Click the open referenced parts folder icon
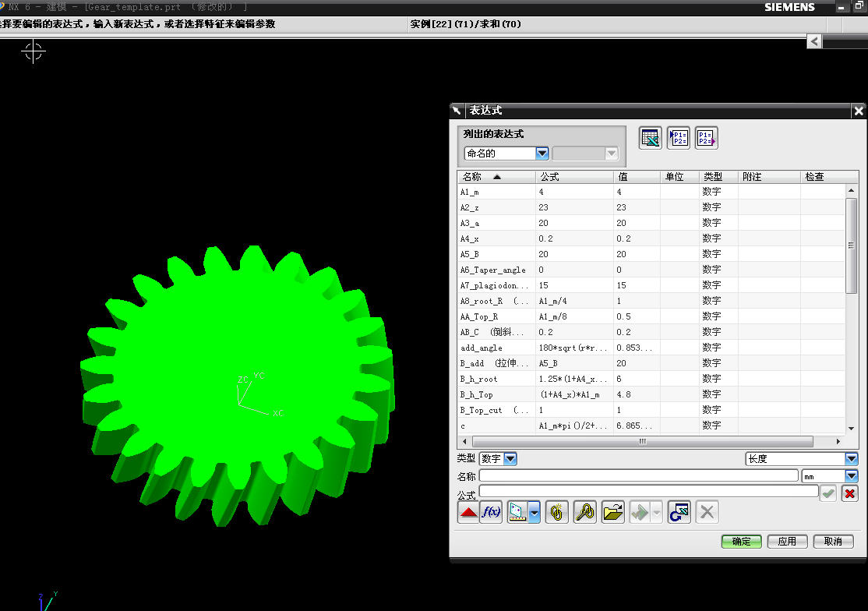Viewport: 868px width, 611px height. [x=612, y=512]
